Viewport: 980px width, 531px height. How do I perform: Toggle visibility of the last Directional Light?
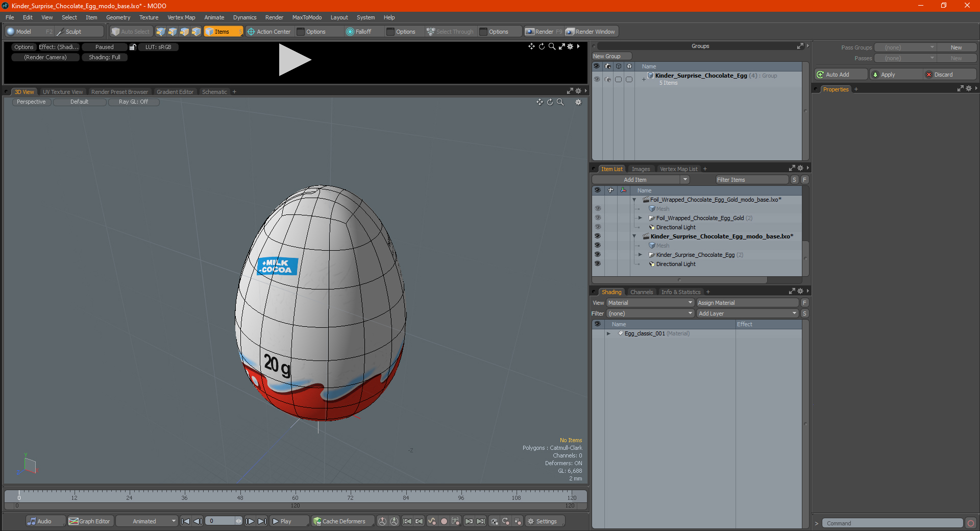598,264
